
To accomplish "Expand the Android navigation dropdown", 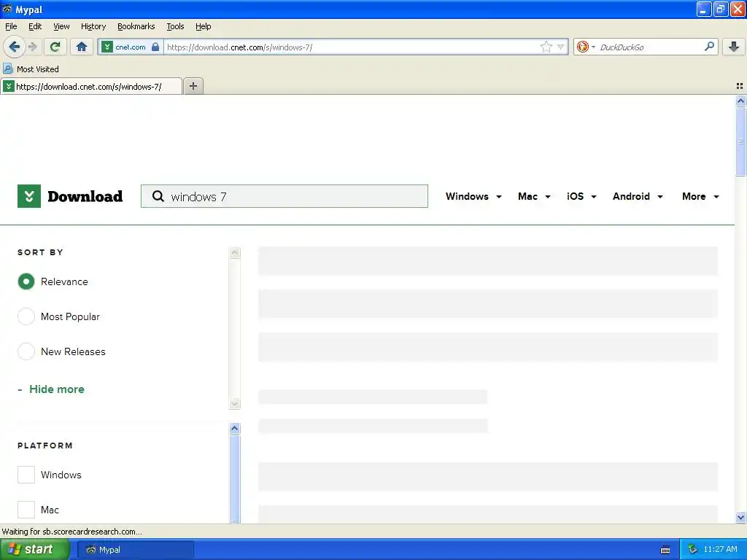I will pos(638,196).
